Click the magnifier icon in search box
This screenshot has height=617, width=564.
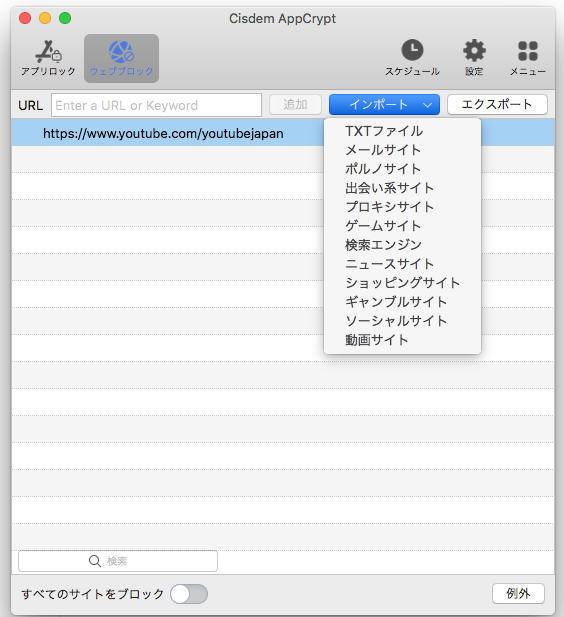point(95,561)
